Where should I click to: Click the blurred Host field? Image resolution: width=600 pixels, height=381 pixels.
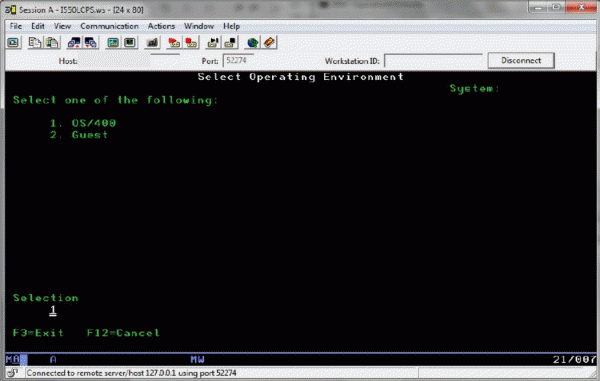[x=114, y=60]
